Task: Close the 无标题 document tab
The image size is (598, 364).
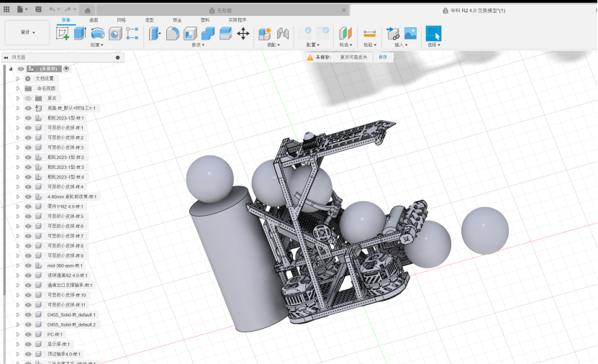Action: 344,10
